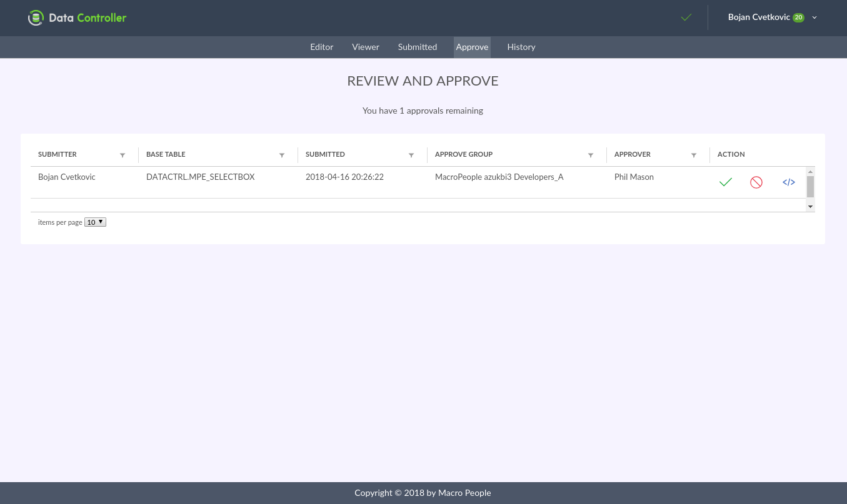Open items per page dropdown

point(95,222)
